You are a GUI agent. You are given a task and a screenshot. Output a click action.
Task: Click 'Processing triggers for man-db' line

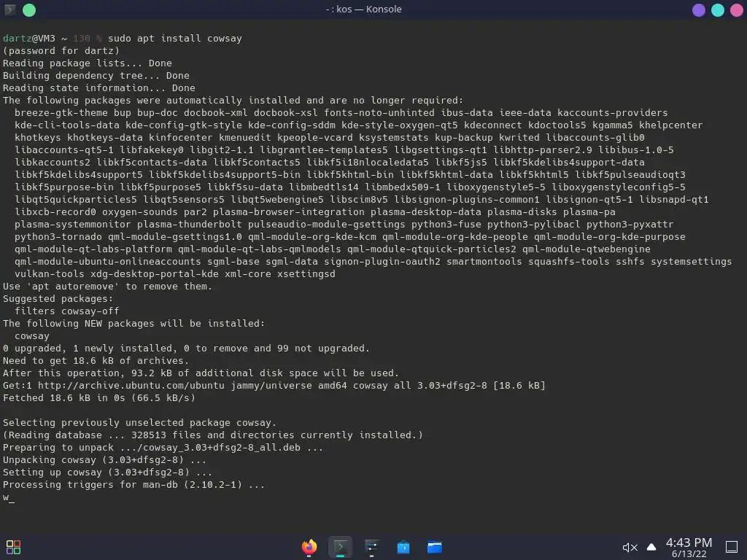tap(134, 484)
